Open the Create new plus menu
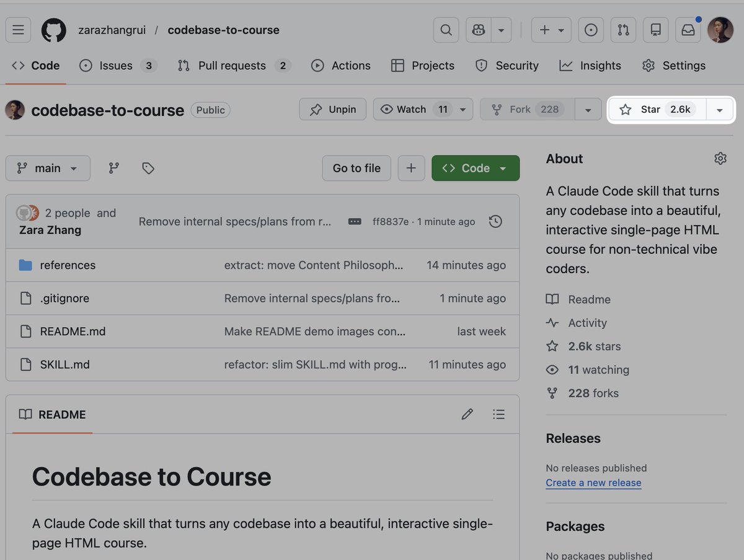 [551, 30]
